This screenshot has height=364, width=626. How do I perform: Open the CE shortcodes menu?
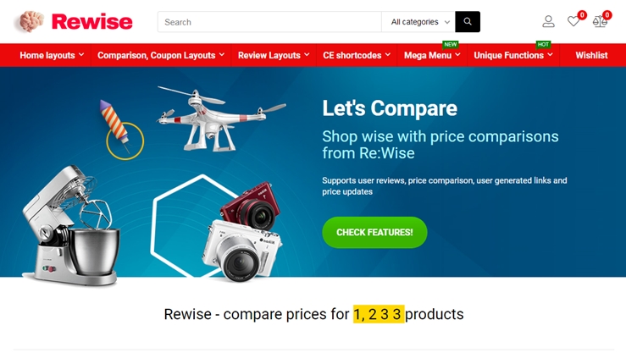[357, 55]
